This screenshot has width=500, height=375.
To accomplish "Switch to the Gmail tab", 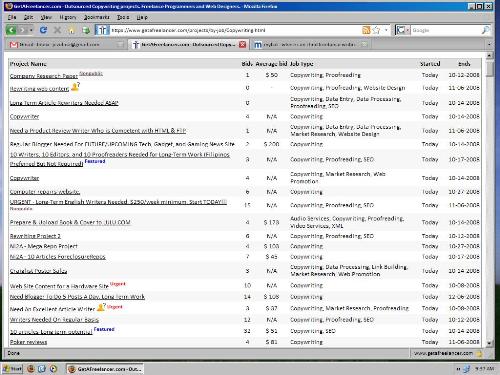I will click(x=67, y=44).
